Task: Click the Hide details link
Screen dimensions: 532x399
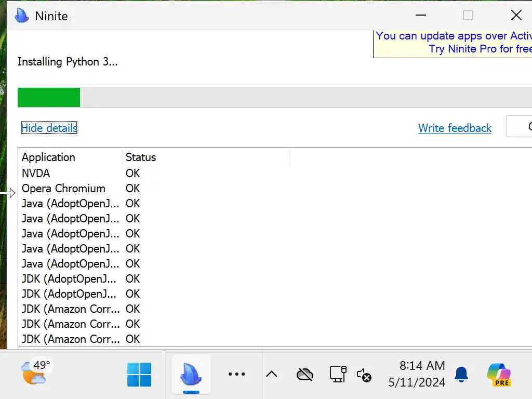Action: (49, 128)
